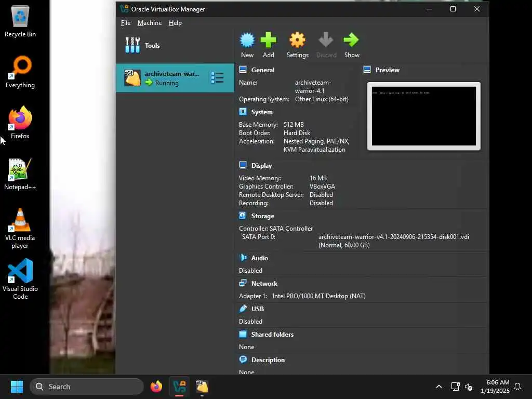The height and width of the screenshot is (399, 532).
Task: Open Firefox from the taskbar
Action: (156, 387)
